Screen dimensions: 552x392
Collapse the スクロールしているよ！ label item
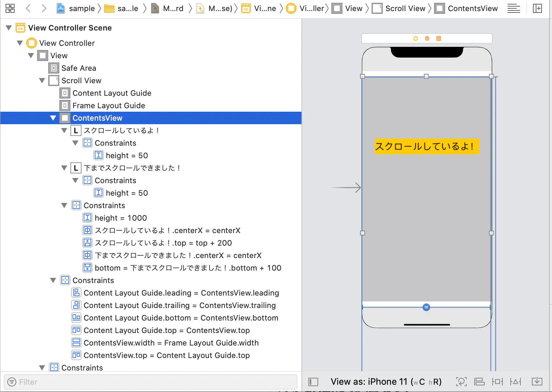pos(64,130)
